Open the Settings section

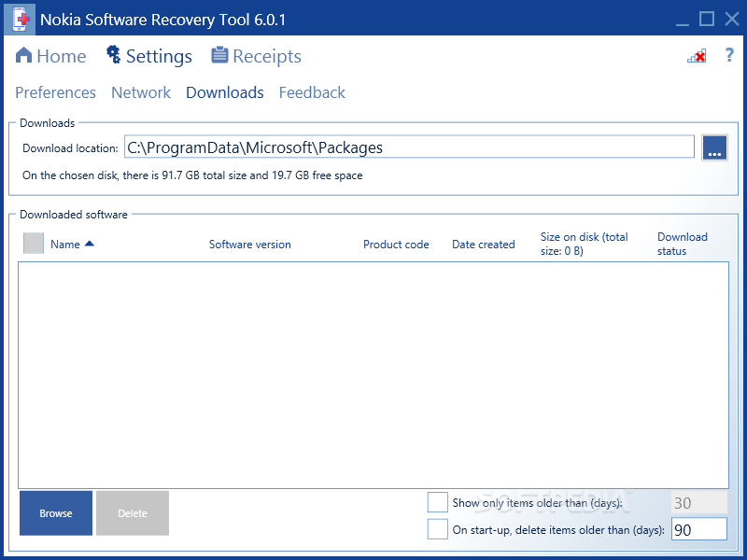point(148,56)
